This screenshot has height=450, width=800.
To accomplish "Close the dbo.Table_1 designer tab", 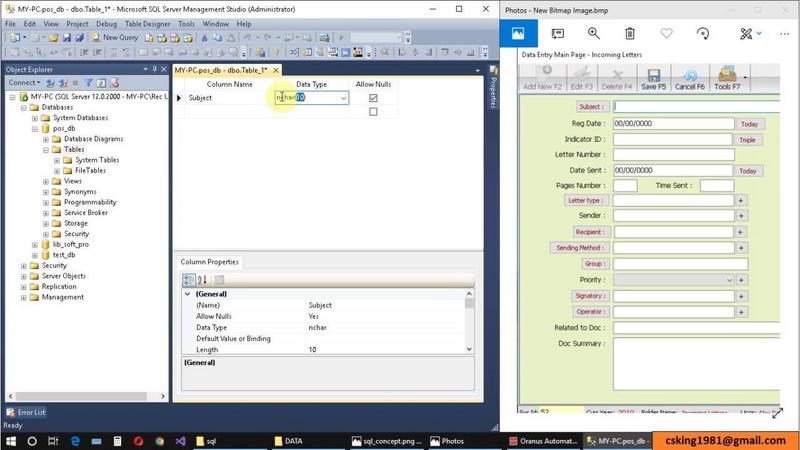I will [276, 70].
